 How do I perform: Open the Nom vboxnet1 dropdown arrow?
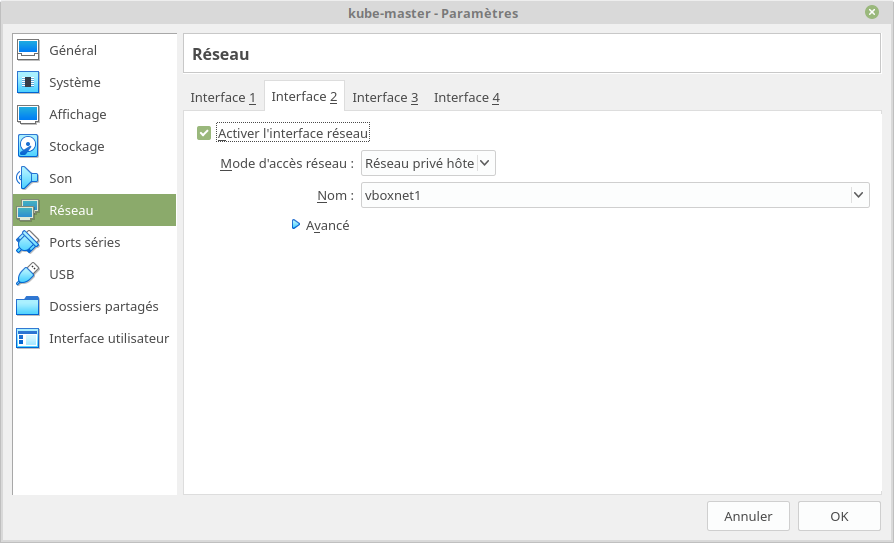[x=859, y=195]
